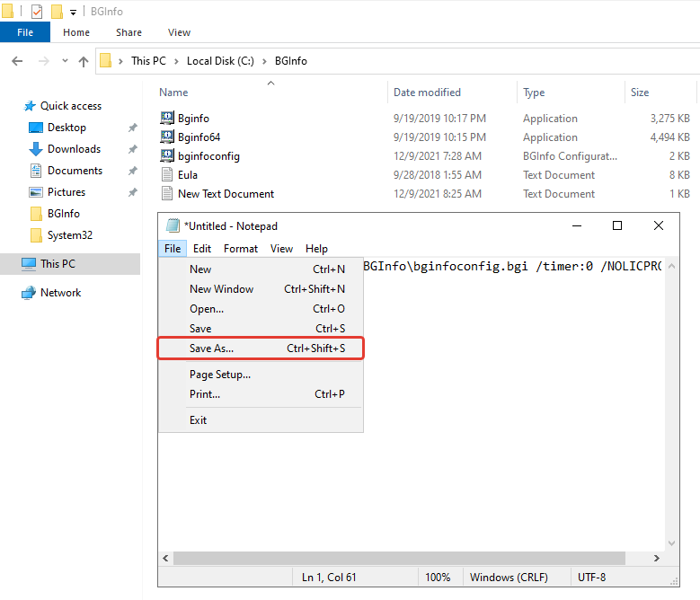Click the bginfoconfig file icon
700x600 pixels.
tap(167, 156)
